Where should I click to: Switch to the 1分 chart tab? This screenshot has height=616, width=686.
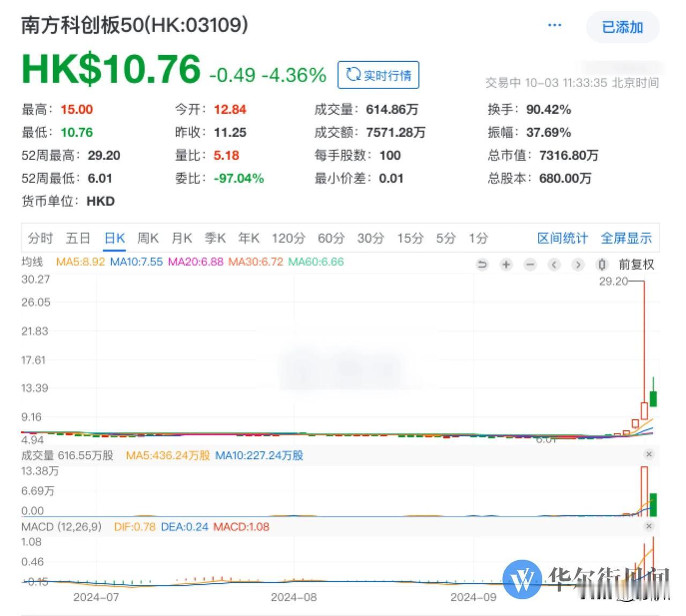click(x=479, y=238)
